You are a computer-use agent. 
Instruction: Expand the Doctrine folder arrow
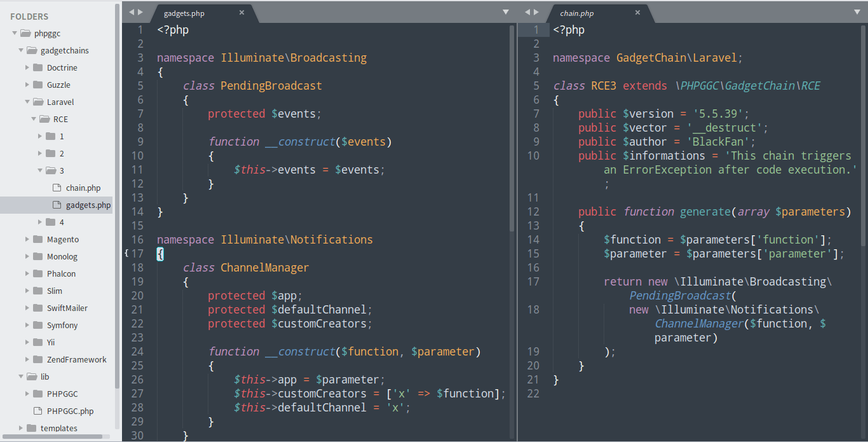point(27,67)
